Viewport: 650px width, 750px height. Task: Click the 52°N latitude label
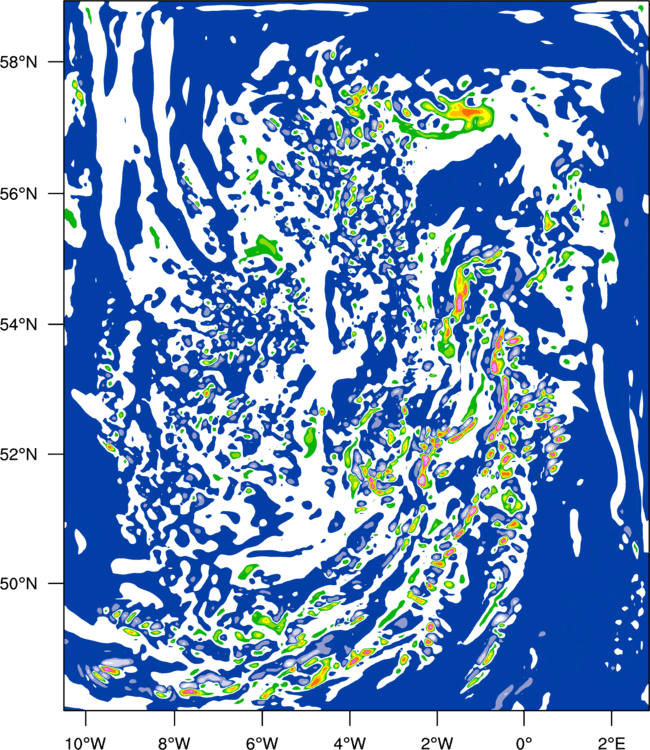pyautogui.click(x=19, y=454)
